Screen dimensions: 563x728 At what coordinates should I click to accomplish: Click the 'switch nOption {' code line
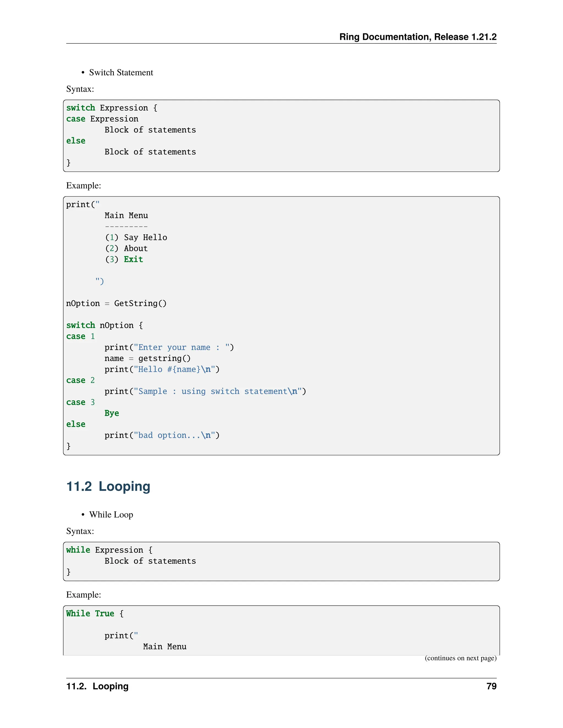104,325
